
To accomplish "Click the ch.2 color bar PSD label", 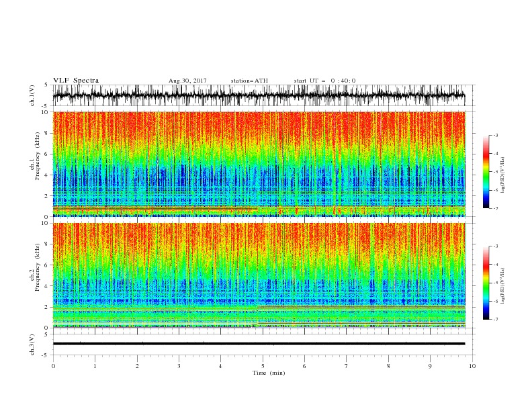I will [x=502, y=285].
